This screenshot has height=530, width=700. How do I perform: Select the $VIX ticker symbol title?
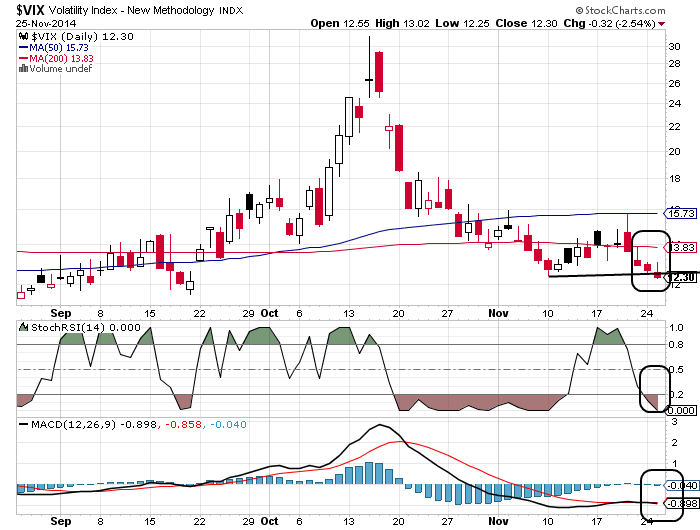coord(30,10)
